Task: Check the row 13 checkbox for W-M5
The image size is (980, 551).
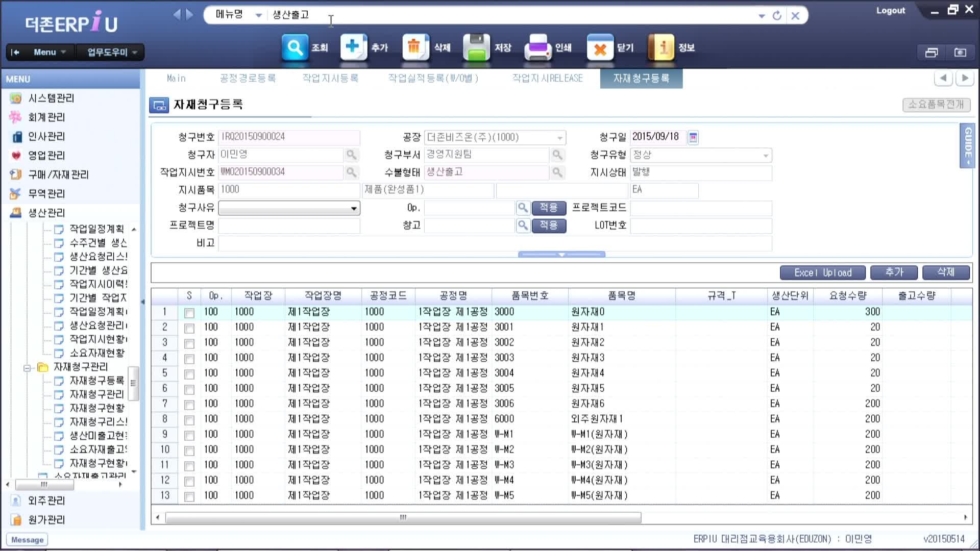Action: (189, 496)
